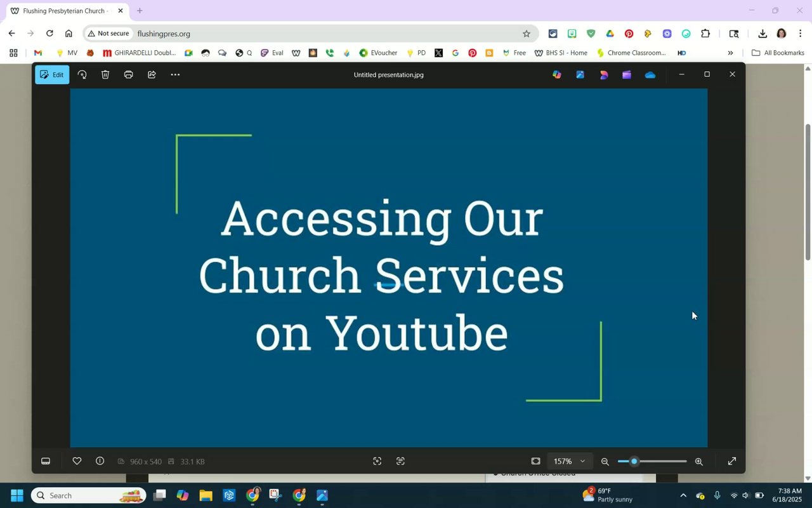The image size is (812, 508).
Task: Mark image as favorite with heart icon
Action: [77, 461]
